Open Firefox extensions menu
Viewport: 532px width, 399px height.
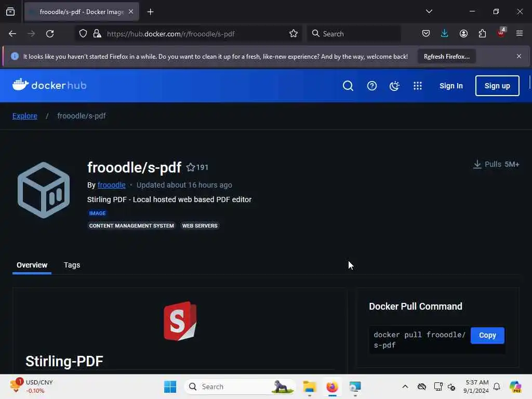point(482,34)
